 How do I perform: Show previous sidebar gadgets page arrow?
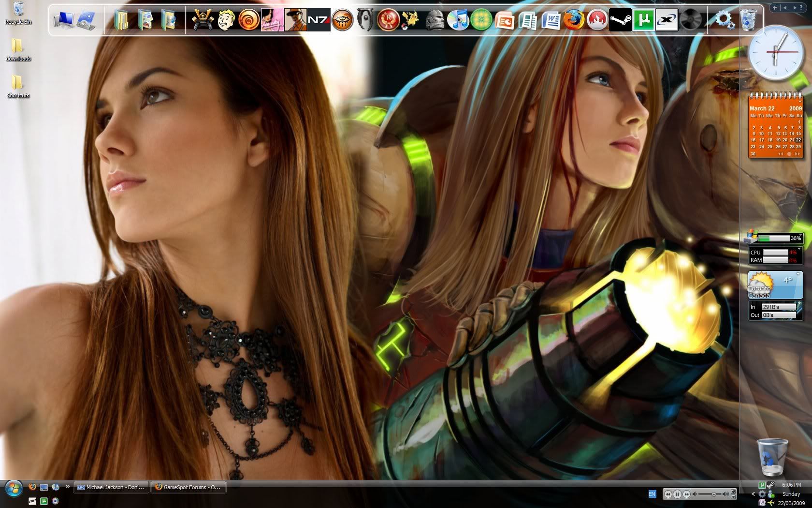pos(785,8)
